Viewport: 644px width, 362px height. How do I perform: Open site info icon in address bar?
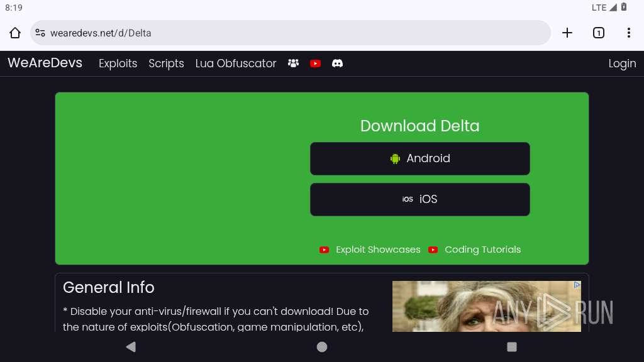pos(40,33)
